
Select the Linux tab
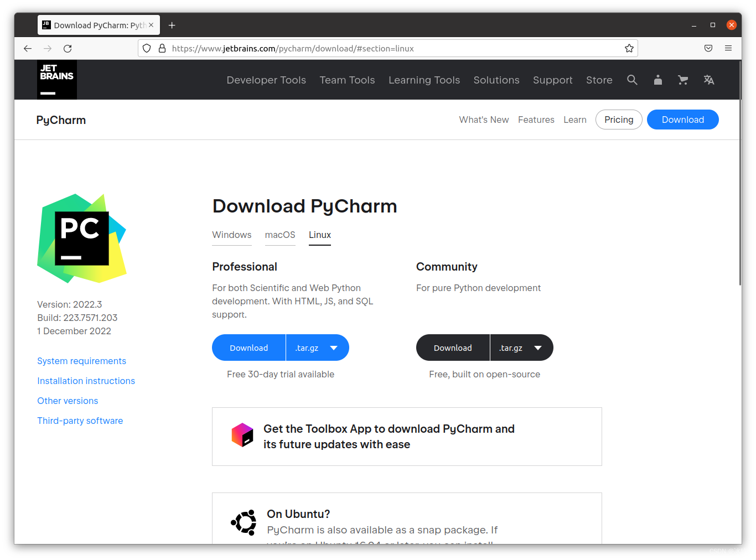point(320,235)
